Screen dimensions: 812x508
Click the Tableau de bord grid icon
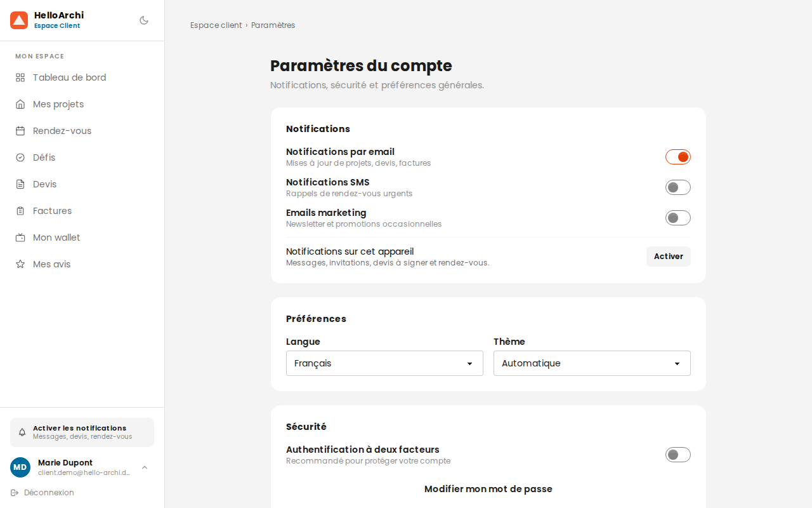20,77
